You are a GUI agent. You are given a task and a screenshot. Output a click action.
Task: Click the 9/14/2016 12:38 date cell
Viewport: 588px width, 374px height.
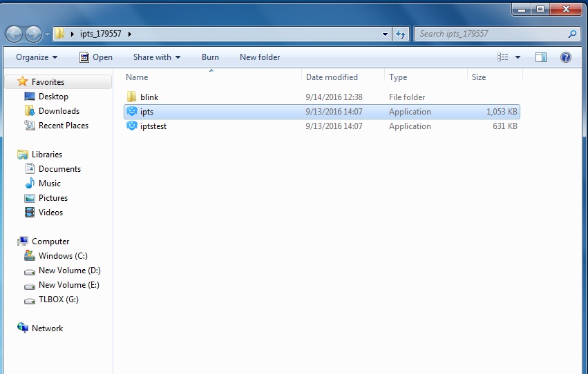(x=334, y=97)
